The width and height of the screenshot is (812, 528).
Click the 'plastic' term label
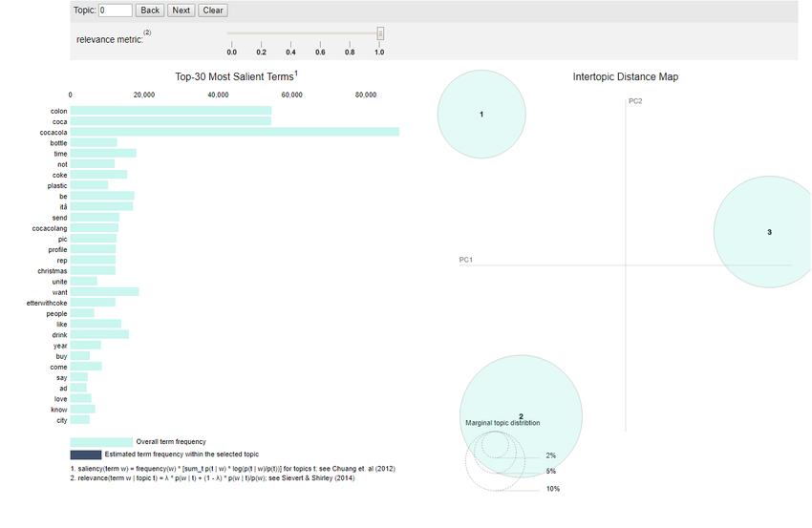[57, 186]
